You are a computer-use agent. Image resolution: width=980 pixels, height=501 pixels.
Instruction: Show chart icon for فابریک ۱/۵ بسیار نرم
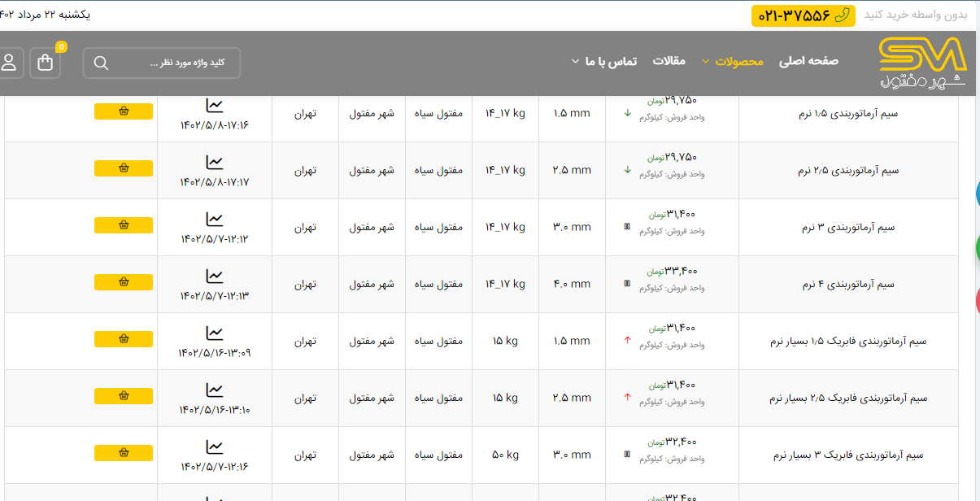pyautogui.click(x=214, y=333)
